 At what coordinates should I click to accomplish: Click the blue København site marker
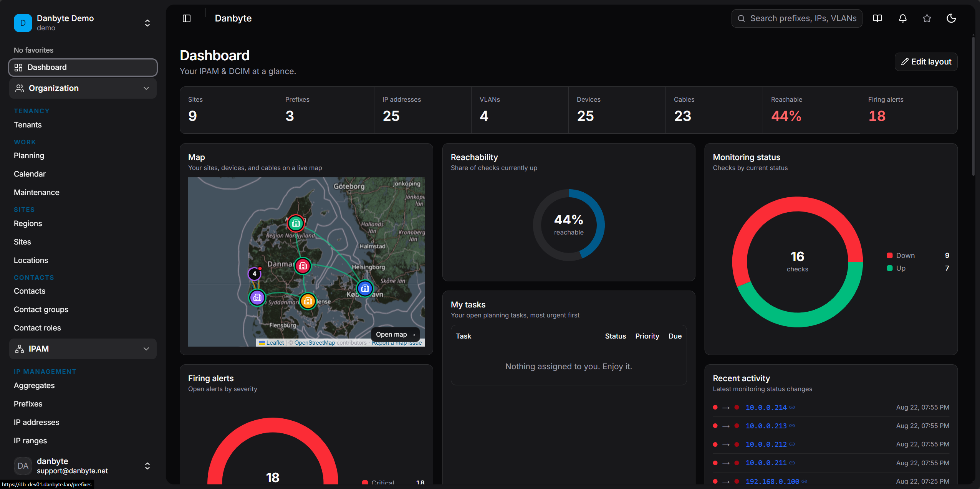(365, 288)
